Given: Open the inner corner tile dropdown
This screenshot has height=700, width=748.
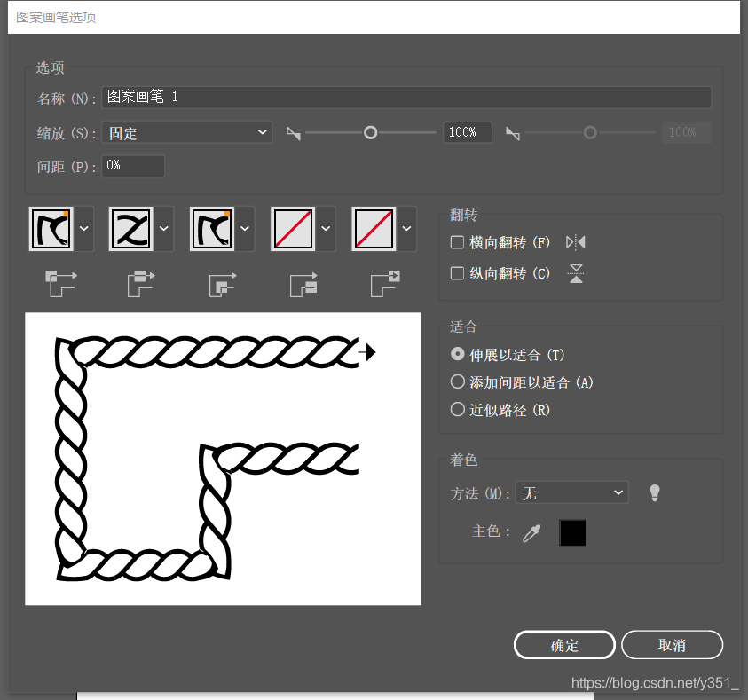Looking at the screenshot, I should point(245,229).
